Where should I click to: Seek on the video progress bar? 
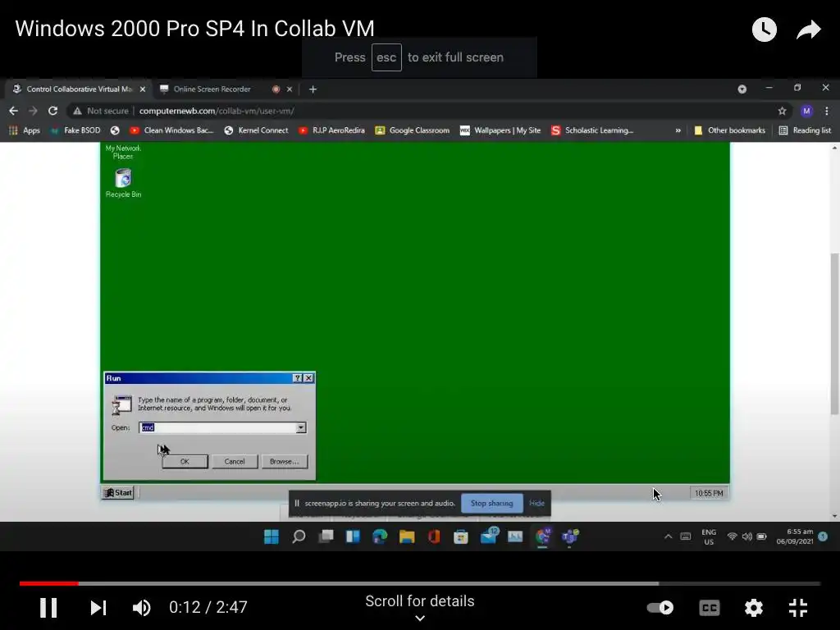pos(419,583)
